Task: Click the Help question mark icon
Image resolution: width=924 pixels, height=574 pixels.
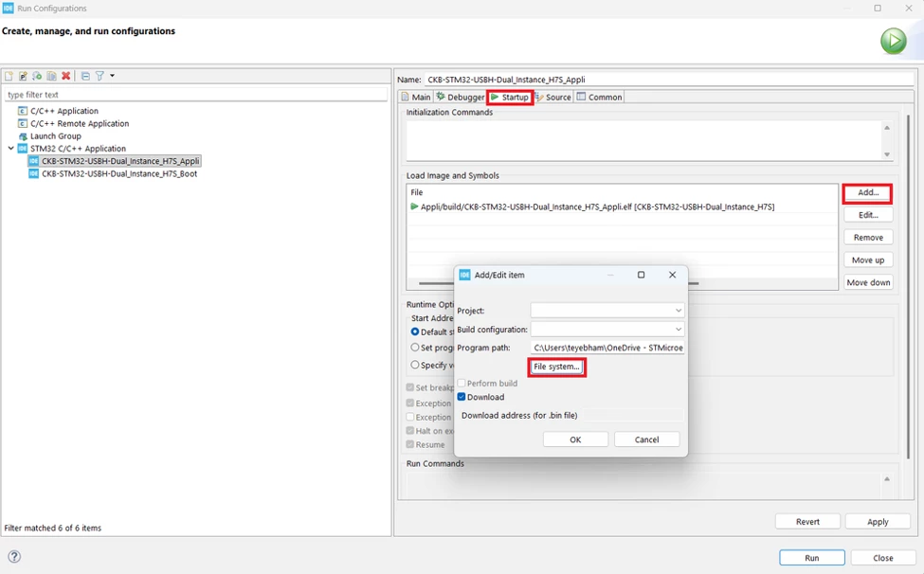Action: pyautogui.click(x=14, y=556)
